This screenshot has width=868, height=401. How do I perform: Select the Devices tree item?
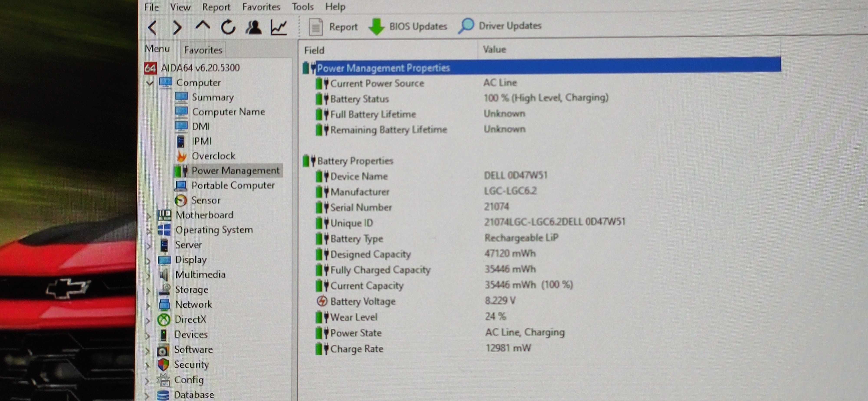pyautogui.click(x=191, y=334)
